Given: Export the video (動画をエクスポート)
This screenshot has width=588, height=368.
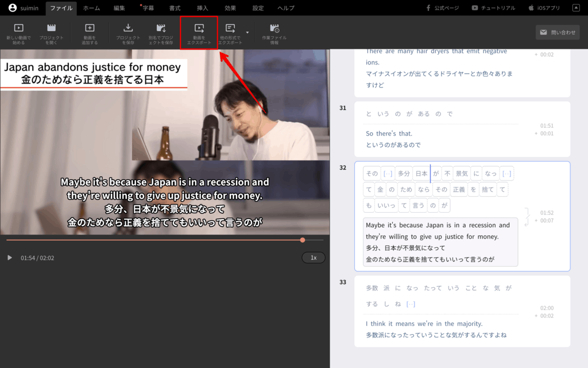Looking at the screenshot, I should (199, 33).
